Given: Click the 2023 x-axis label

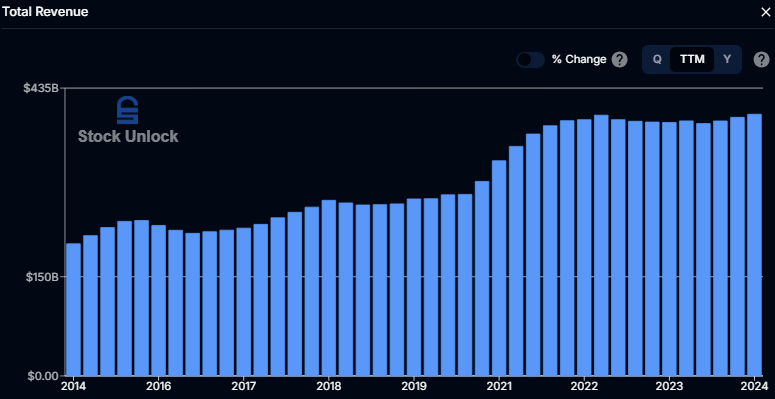Looking at the screenshot, I should [669, 386].
